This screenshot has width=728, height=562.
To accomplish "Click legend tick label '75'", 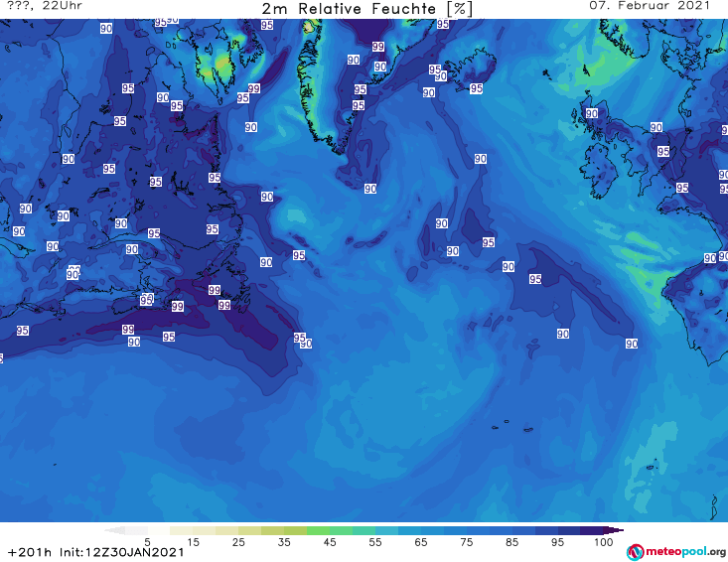I will pos(466,542).
